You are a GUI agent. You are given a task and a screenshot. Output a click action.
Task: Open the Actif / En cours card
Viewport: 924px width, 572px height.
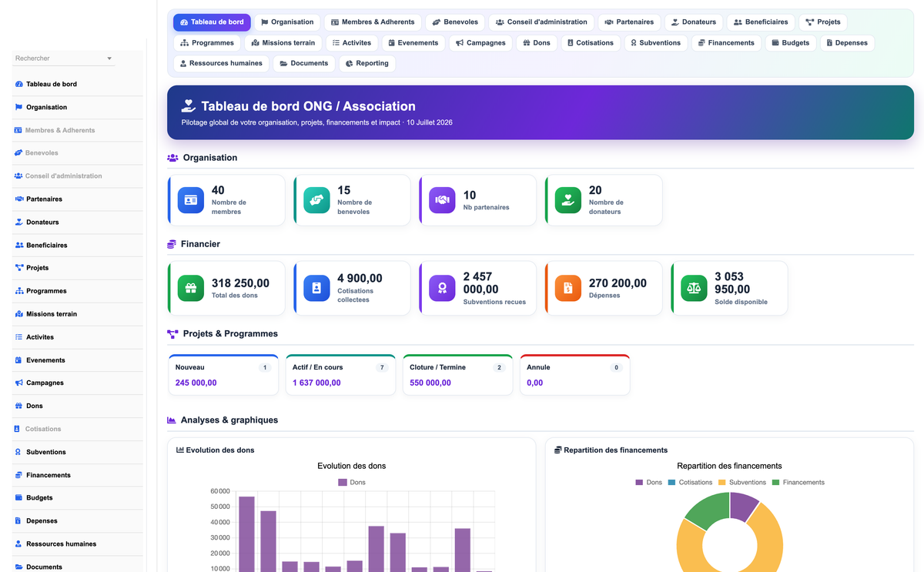340,375
